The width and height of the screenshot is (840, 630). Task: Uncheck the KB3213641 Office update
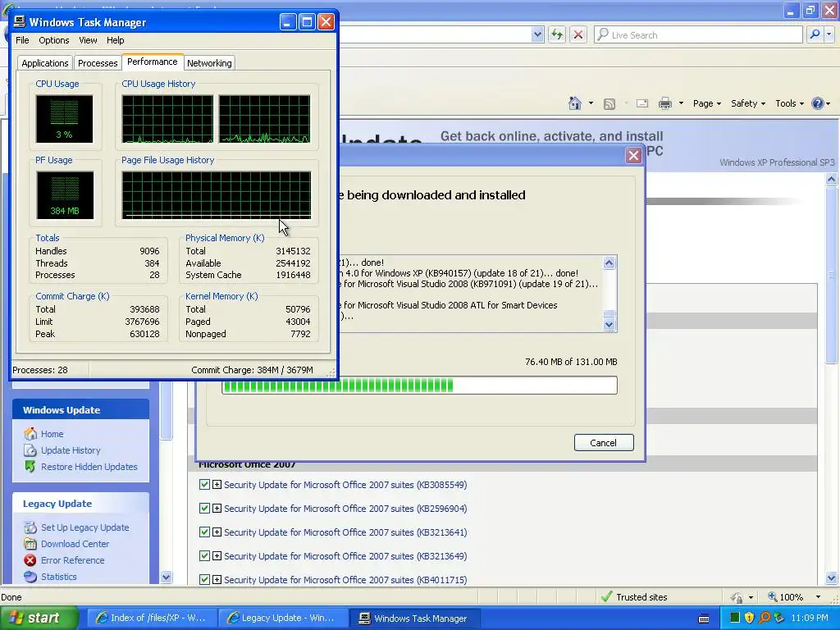tap(204, 532)
